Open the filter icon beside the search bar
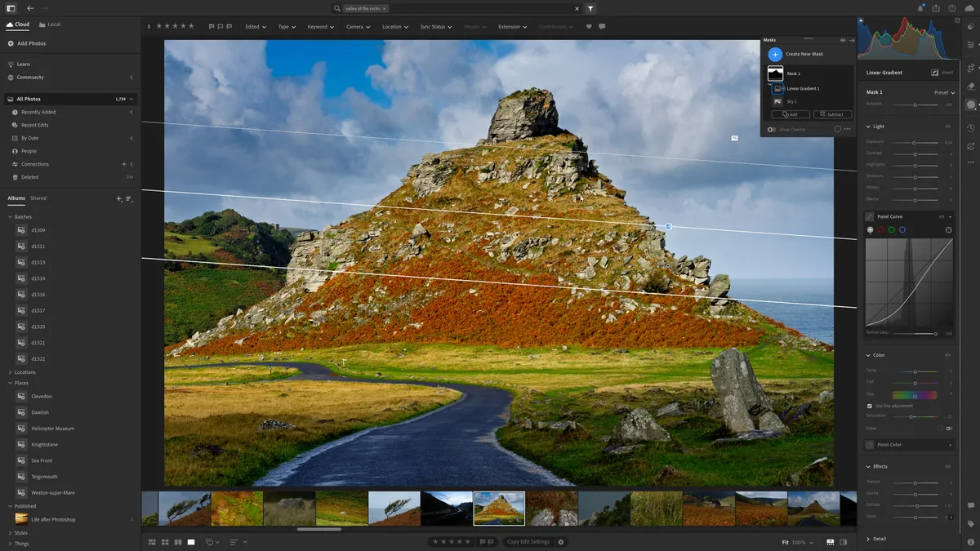Screen dimensions: 980x551 (x=590, y=7)
